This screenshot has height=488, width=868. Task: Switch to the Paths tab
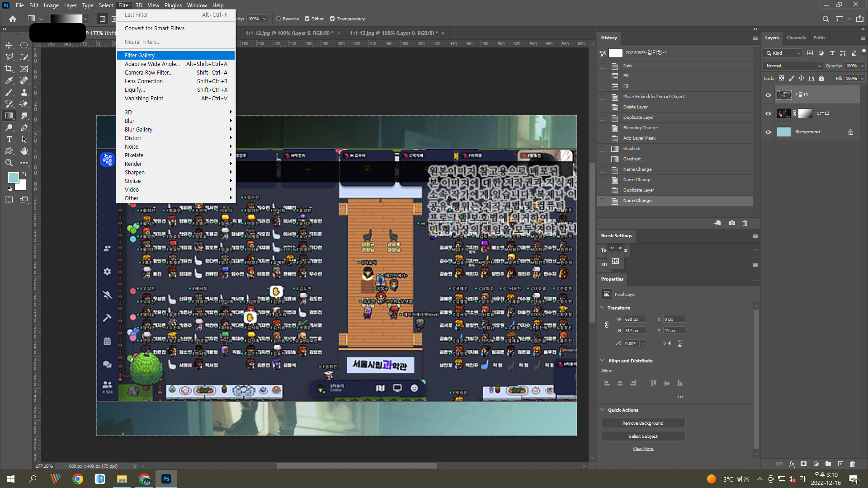(x=819, y=38)
